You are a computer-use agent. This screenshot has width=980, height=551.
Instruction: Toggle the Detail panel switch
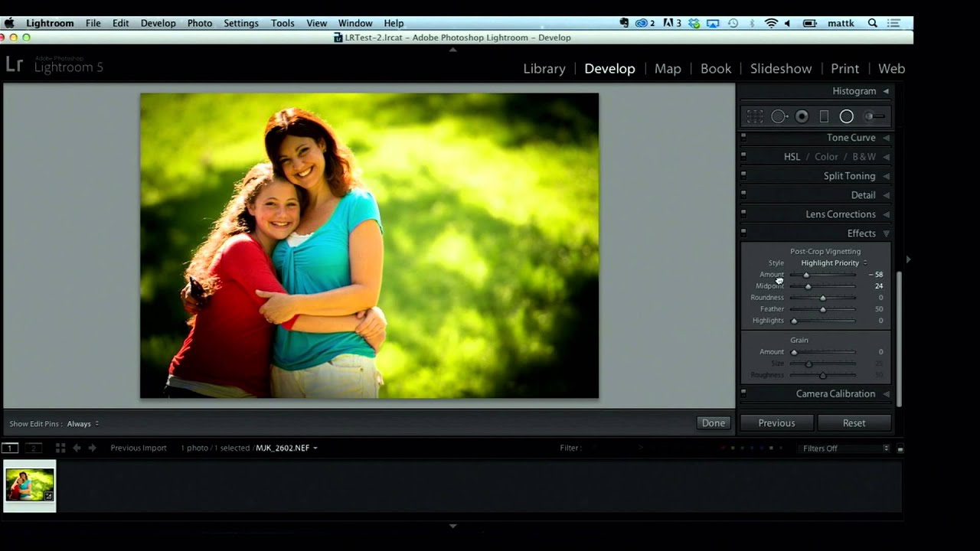(743, 194)
